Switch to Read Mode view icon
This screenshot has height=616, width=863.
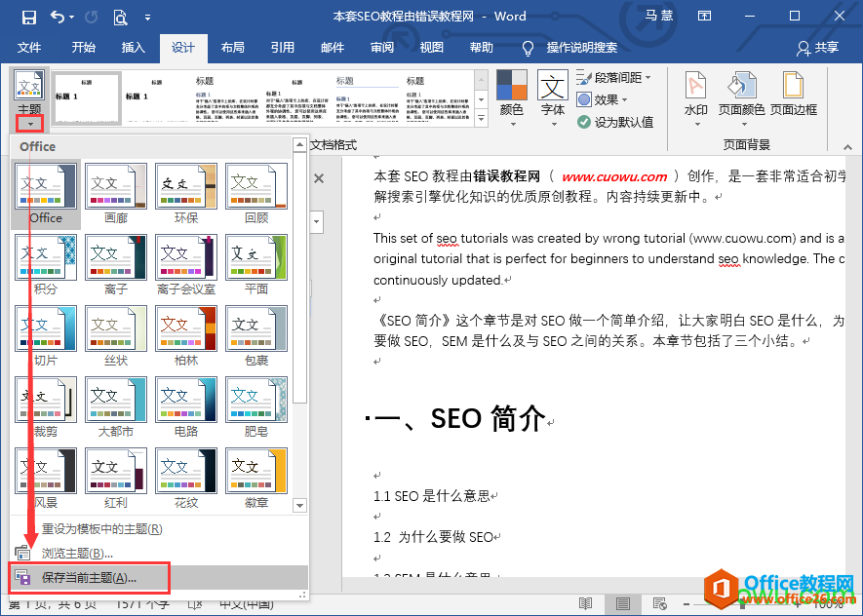pos(586,604)
